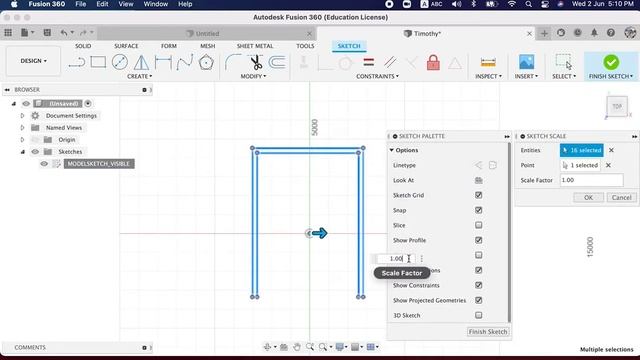The image size is (640, 360).
Task: Select the Line tool in Create
Action: point(76,62)
